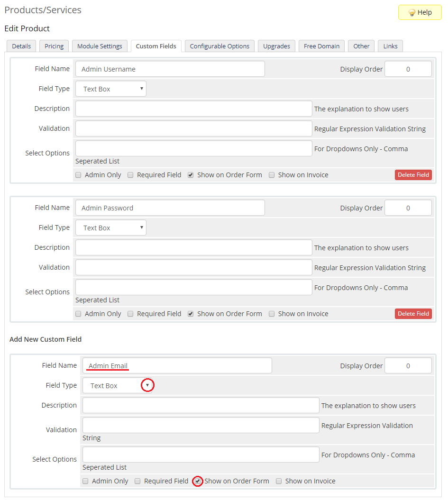This screenshot has width=448, height=500.
Task: Enable Show on Invoice for Admin Username
Action: [x=272, y=175]
